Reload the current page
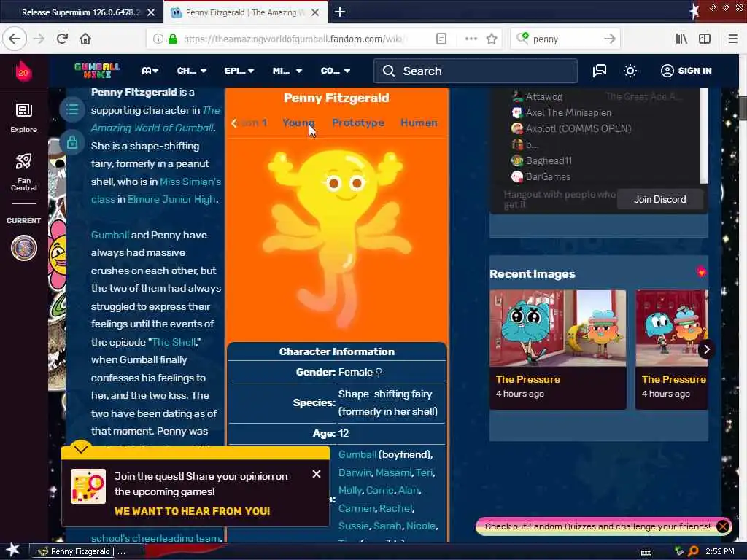The image size is (747, 560). pyautogui.click(x=62, y=39)
